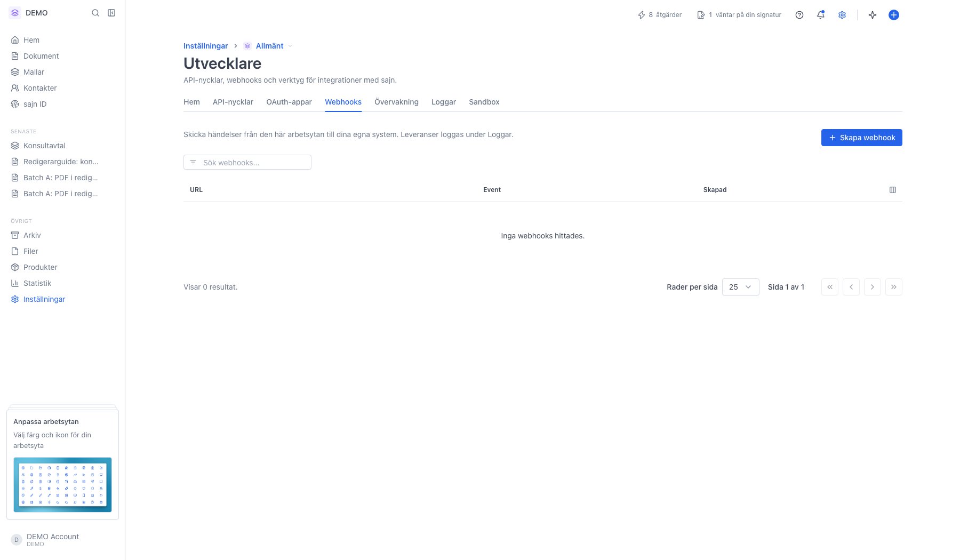
Task: Focus the Sök webhooks search field
Action: (247, 162)
